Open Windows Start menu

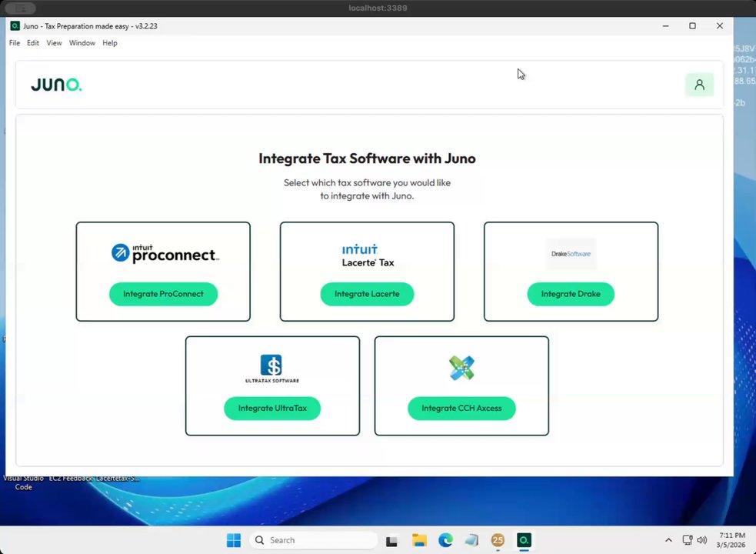(233, 540)
